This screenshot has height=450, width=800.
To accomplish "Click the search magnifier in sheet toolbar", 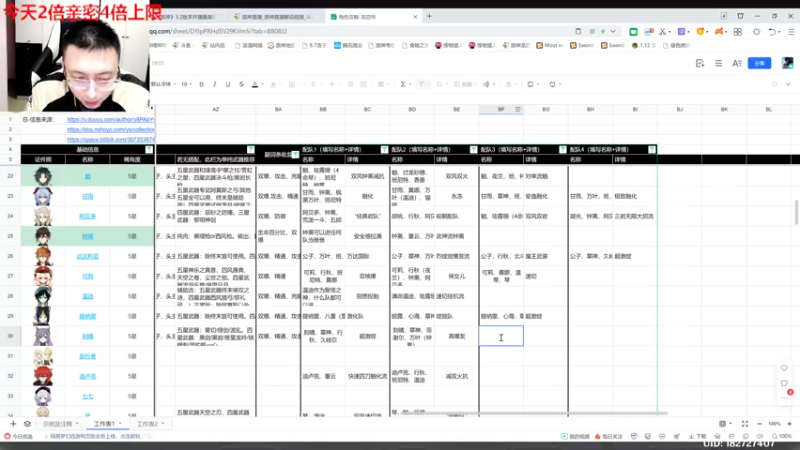I will (x=775, y=84).
